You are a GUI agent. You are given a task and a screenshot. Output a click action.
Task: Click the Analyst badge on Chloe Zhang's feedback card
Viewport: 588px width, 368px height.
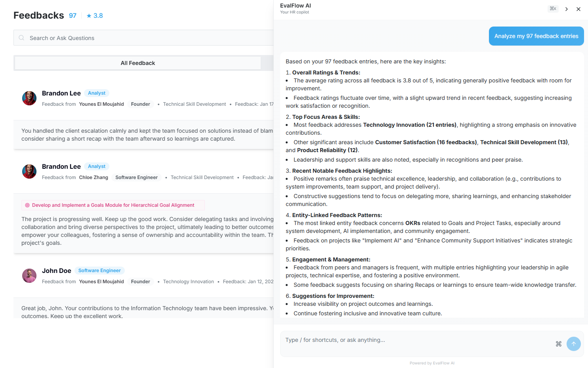coord(97,166)
